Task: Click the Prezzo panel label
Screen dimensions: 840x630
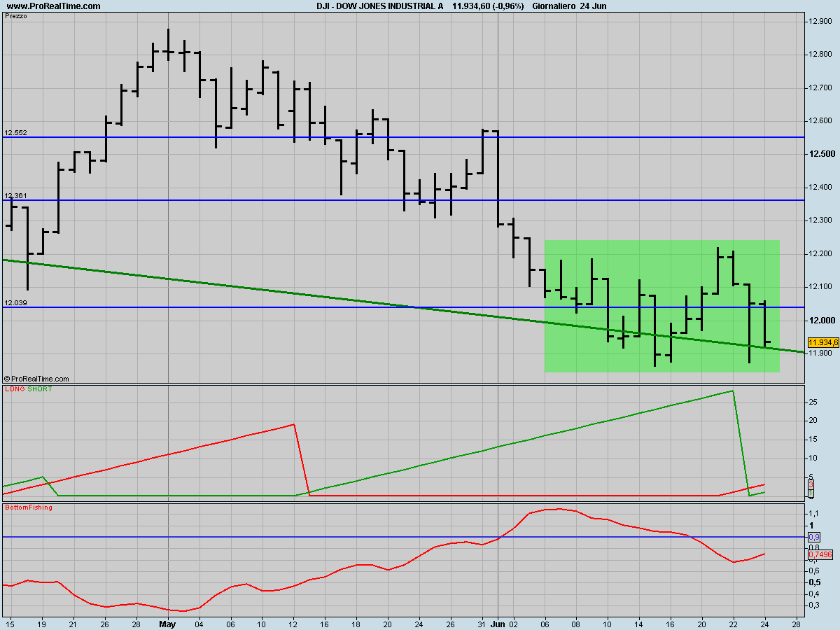Action: pyautogui.click(x=16, y=16)
